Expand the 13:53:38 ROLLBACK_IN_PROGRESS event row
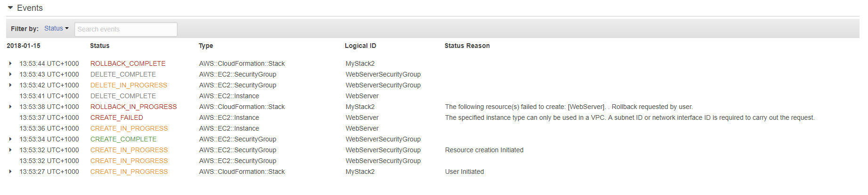The width and height of the screenshot is (868, 195). (x=10, y=107)
